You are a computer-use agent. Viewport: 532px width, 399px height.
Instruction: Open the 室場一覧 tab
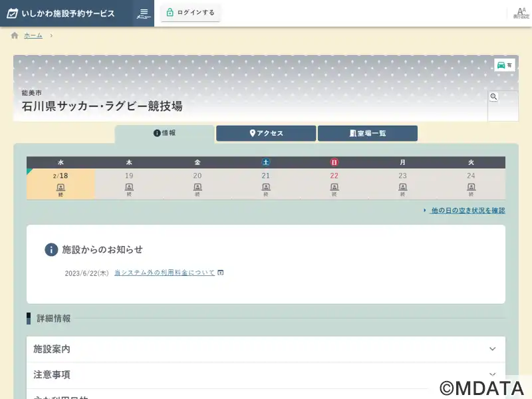point(368,134)
